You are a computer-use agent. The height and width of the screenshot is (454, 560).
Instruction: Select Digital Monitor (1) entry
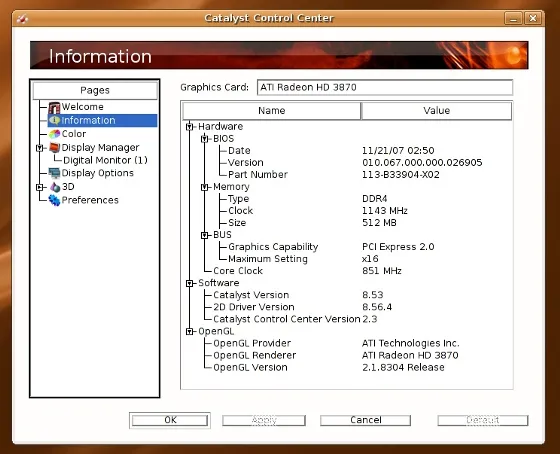click(x=105, y=160)
